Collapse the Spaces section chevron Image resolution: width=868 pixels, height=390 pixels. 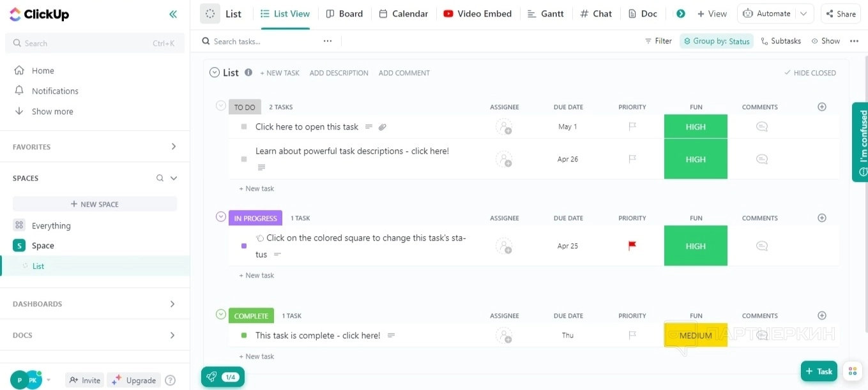174,178
